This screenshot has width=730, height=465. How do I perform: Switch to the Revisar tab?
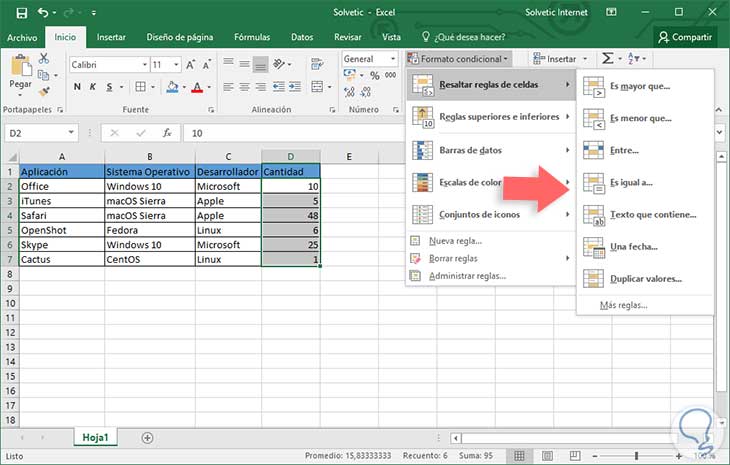click(x=348, y=37)
